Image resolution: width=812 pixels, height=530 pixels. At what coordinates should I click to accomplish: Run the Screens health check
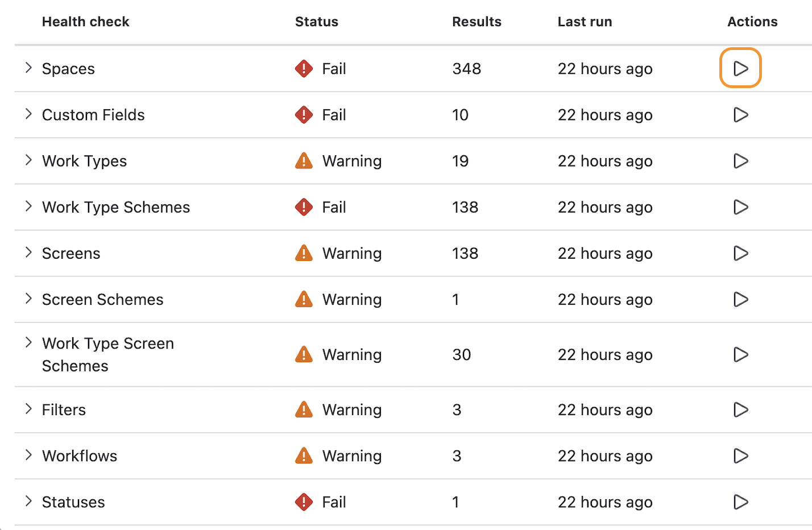point(740,253)
